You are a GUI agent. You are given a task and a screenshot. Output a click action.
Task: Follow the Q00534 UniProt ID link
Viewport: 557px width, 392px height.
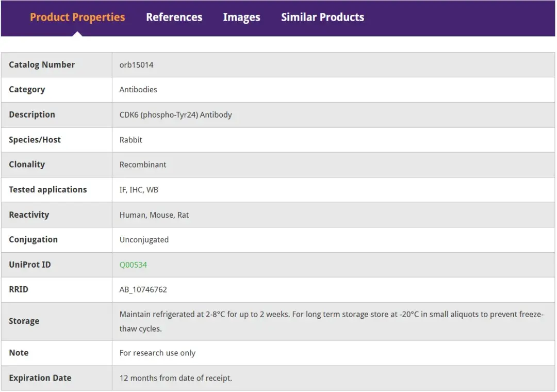click(x=133, y=265)
